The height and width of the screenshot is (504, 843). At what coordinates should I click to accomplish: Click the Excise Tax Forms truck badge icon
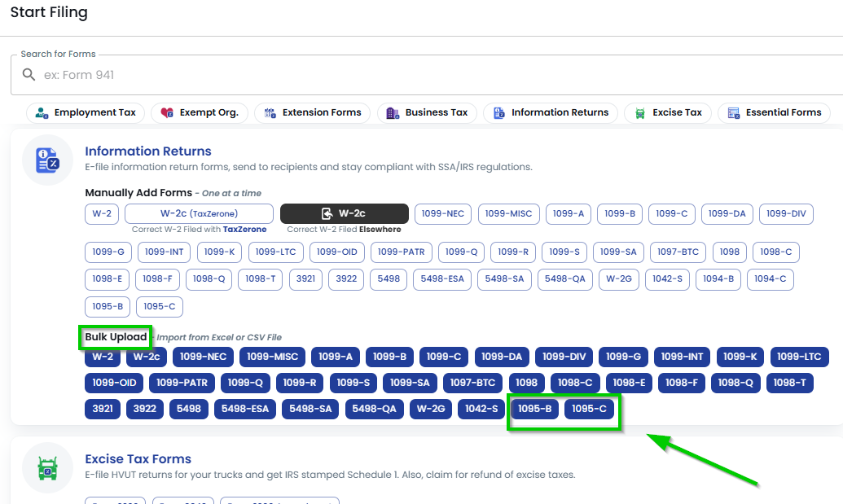47,468
